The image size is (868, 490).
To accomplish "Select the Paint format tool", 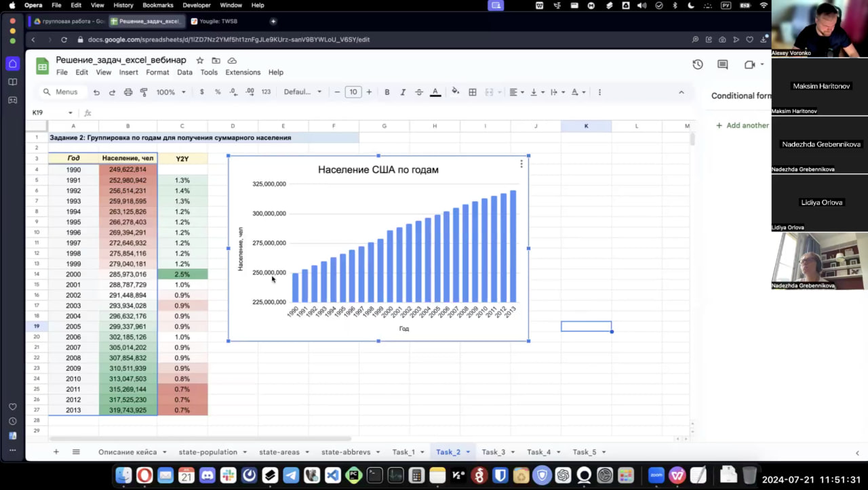I will click(144, 92).
